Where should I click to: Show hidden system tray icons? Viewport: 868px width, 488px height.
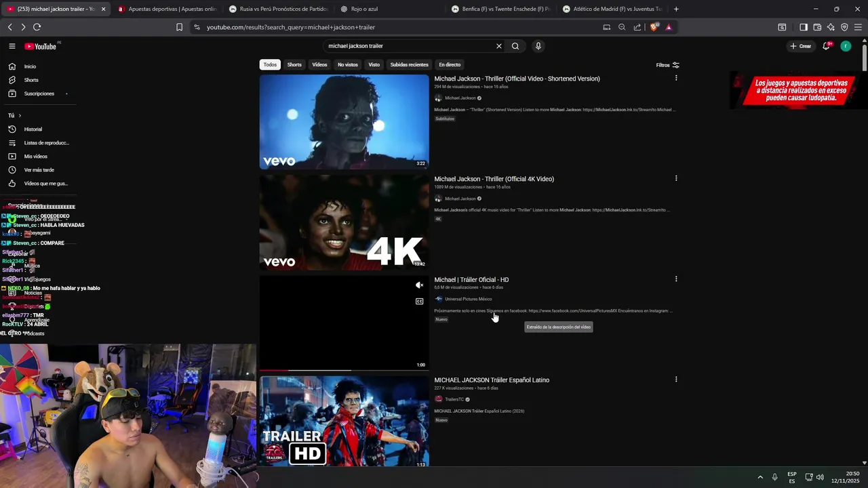(x=760, y=477)
